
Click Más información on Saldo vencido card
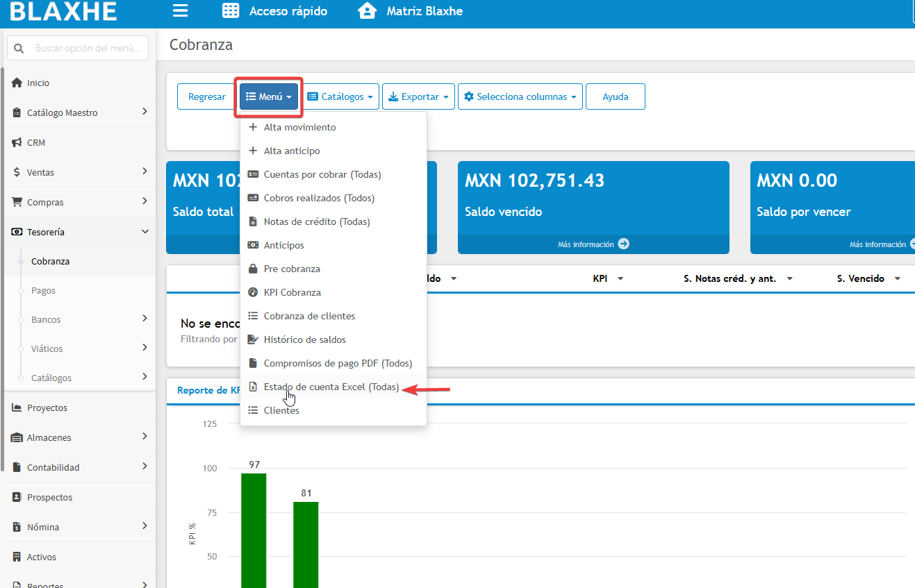(x=593, y=244)
